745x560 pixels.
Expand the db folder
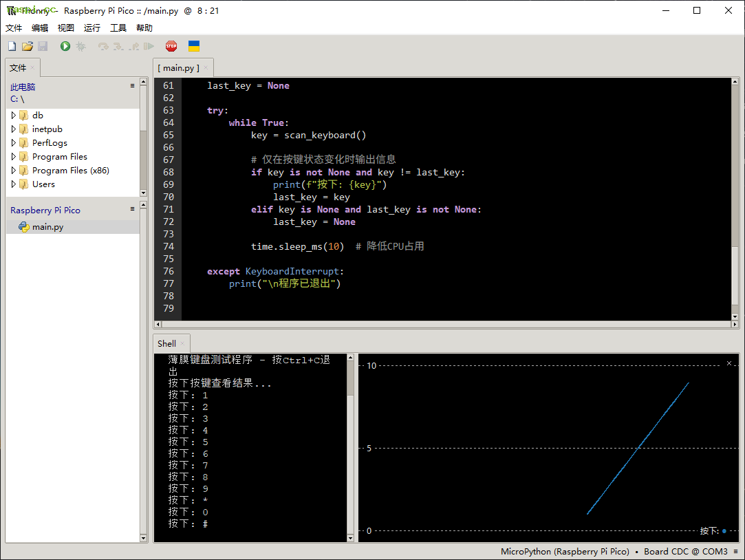(x=14, y=116)
